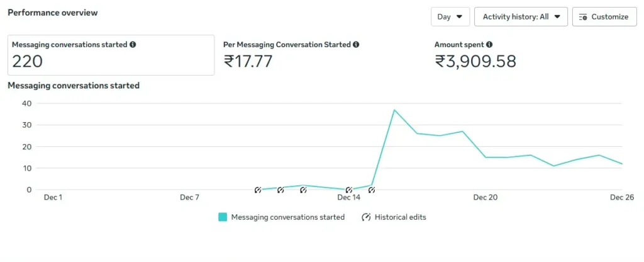This screenshot has height=262, width=644.
Task: Click the chart peak near Dec 16
Action: coord(394,110)
